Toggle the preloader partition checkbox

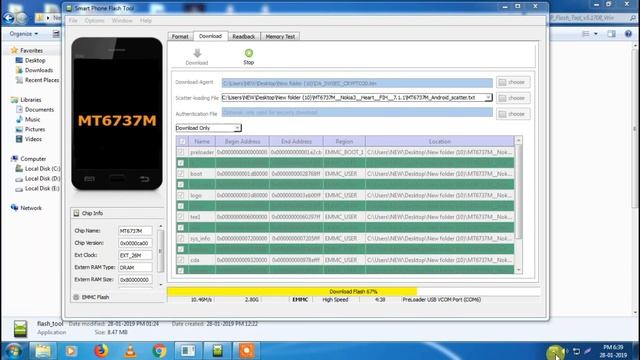181,152
